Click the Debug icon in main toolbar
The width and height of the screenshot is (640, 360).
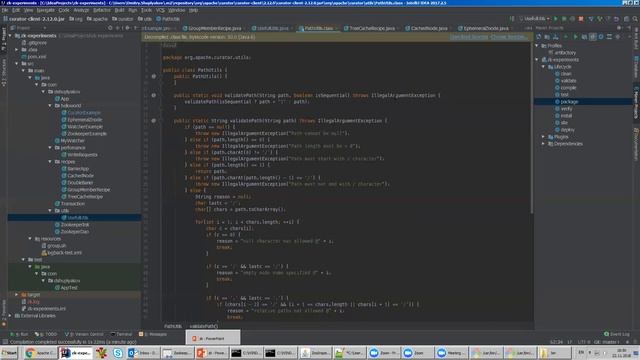tap(564, 19)
